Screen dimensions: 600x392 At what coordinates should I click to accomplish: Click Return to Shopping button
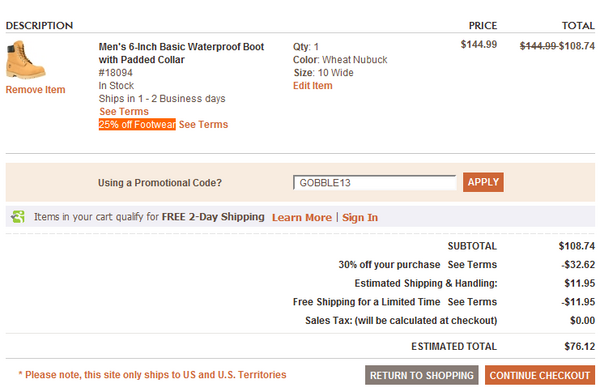[422, 375]
